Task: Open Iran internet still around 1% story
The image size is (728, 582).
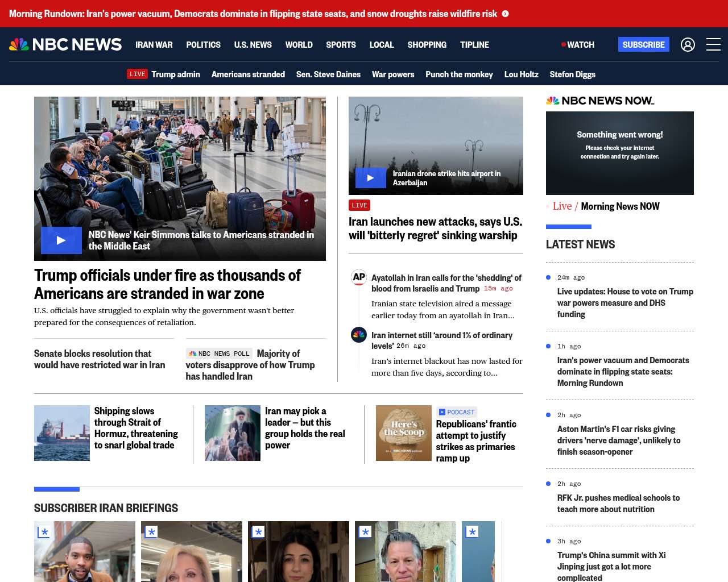Action: [x=442, y=340]
